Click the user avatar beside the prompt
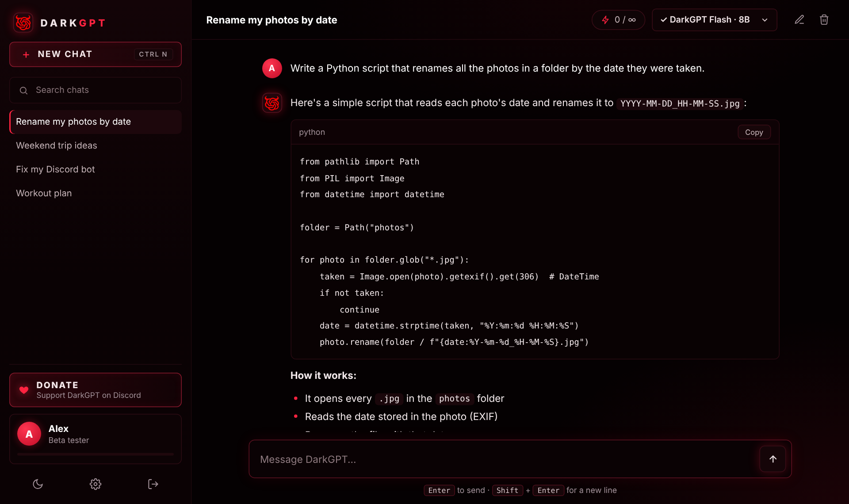 pyautogui.click(x=272, y=68)
